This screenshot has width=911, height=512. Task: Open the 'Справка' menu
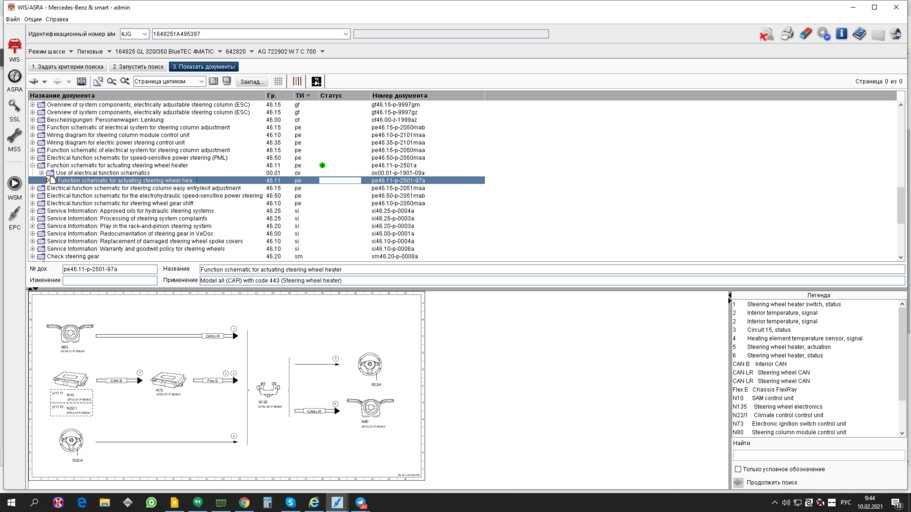57,19
